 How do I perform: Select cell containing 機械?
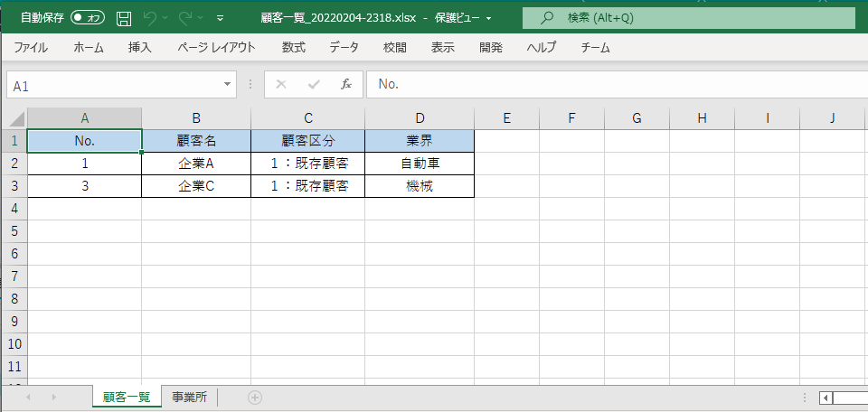pyautogui.click(x=420, y=186)
